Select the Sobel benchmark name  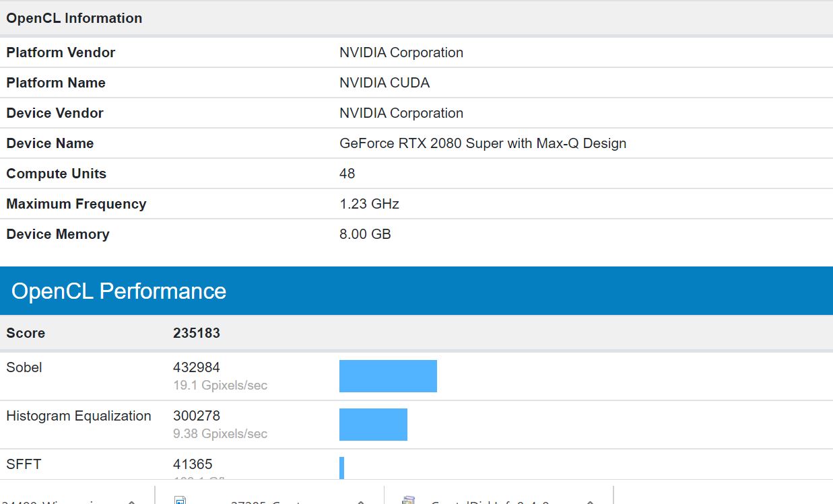[x=24, y=367]
